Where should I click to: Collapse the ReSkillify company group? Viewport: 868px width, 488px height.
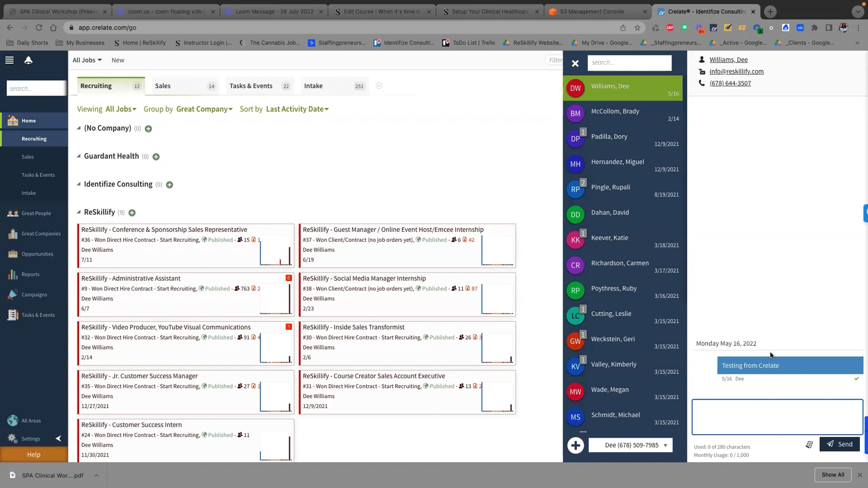click(79, 212)
